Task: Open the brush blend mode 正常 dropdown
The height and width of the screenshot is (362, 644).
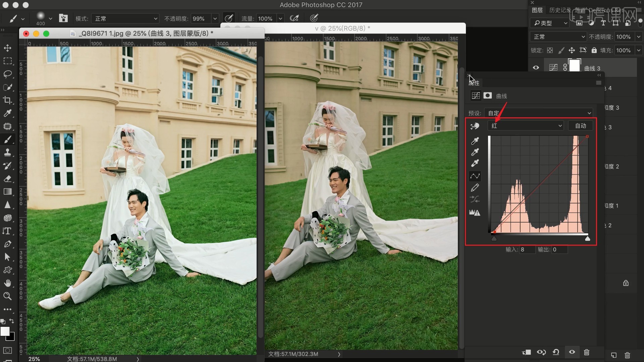Action: [x=125, y=18]
